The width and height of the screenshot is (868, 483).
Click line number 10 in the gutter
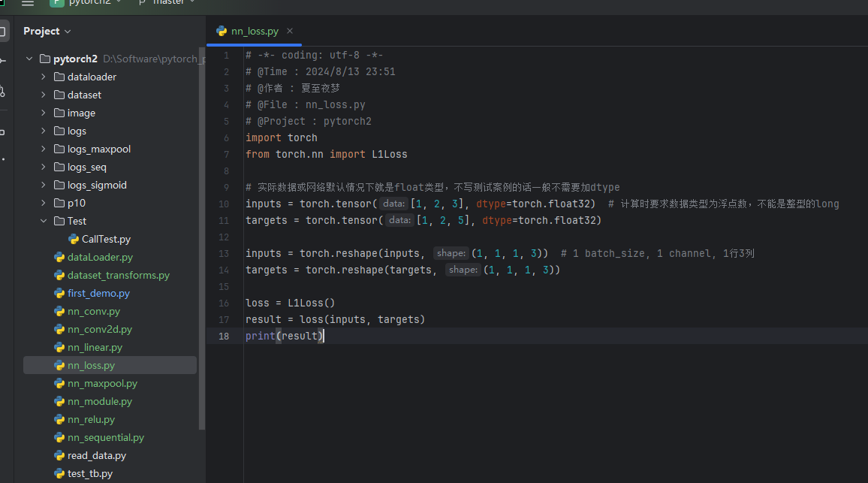tap(224, 204)
